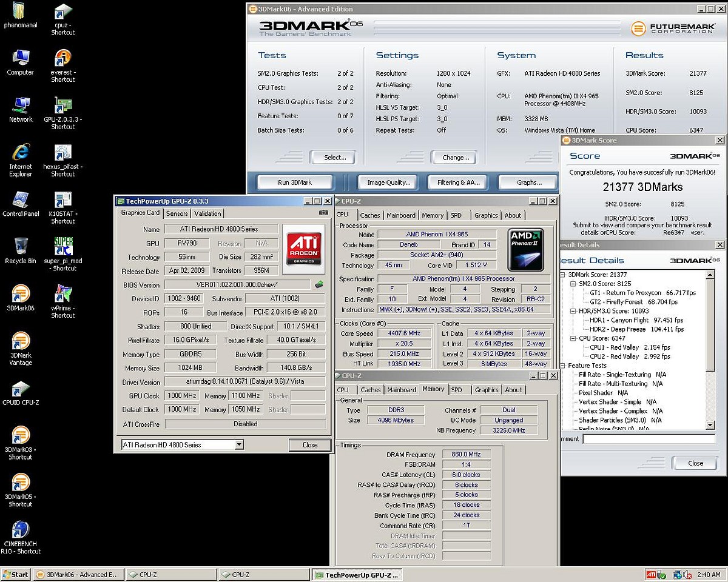Click the BIOS save chip icon in GPU-Z
728x582 pixels.
click(x=319, y=284)
